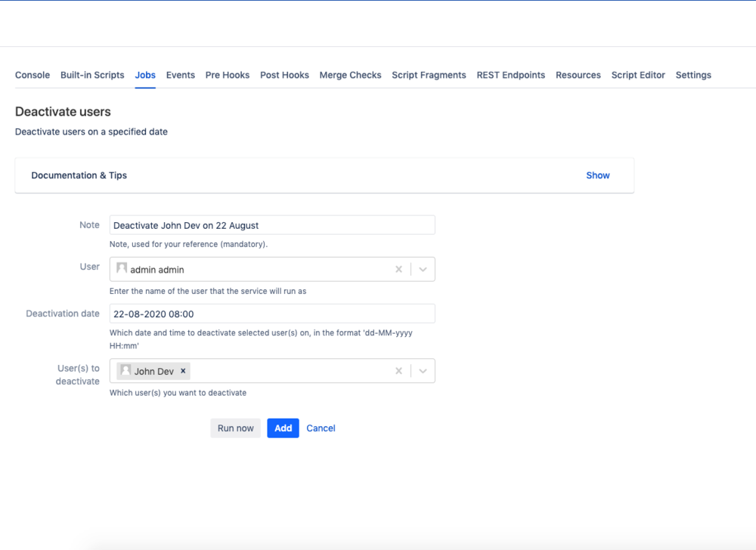The image size is (756, 550).
Task: Click the 'Deactivate users' heading
Action: point(63,112)
